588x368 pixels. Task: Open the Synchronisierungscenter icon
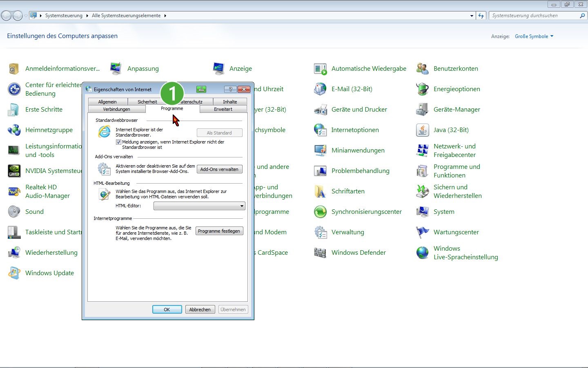coord(321,212)
